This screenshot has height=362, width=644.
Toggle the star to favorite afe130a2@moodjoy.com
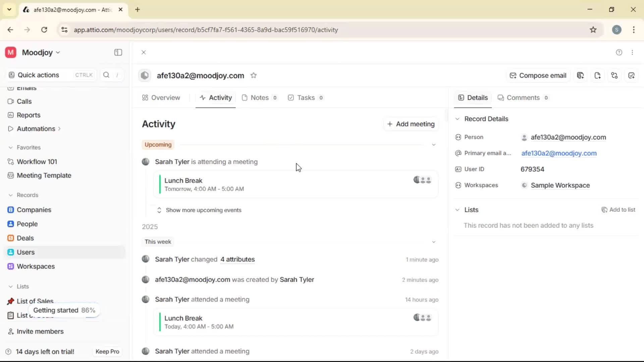click(x=254, y=75)
